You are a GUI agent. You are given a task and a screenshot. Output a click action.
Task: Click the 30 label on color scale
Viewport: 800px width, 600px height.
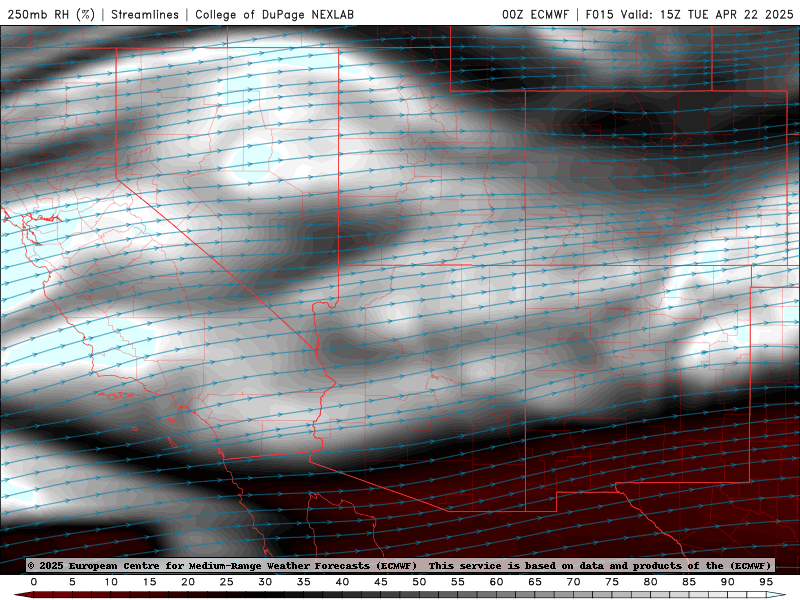pos(265,582)
